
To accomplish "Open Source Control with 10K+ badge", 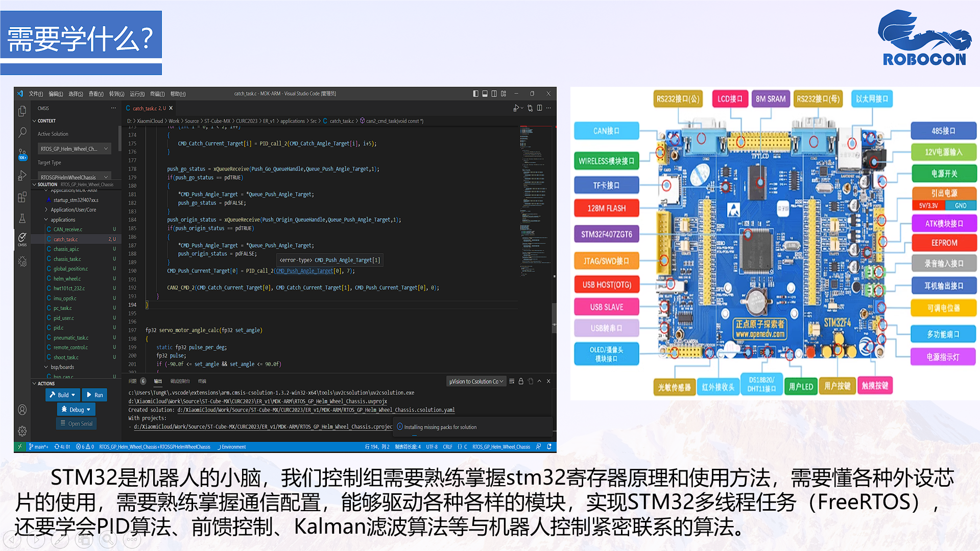I will coord(22,154).
